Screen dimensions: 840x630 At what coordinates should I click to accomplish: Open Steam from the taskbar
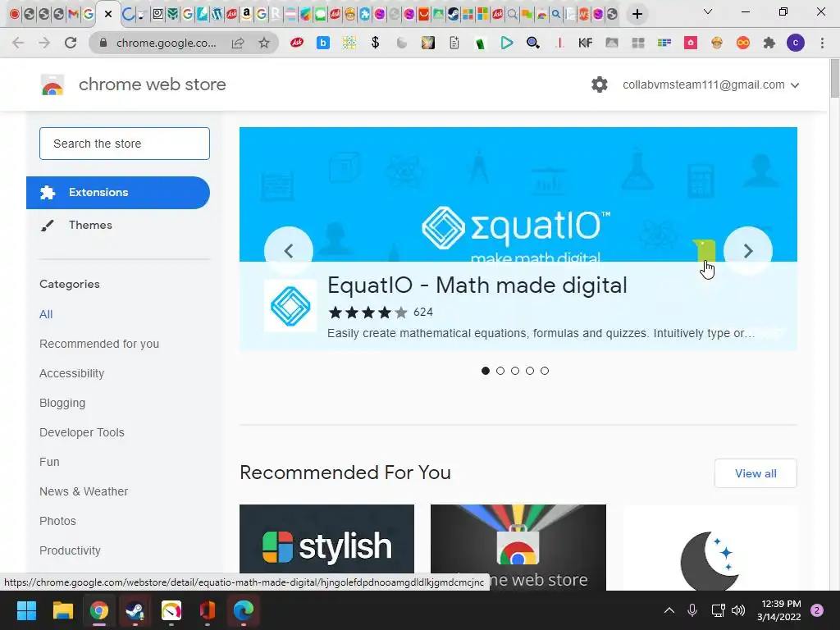click(135, 610)
